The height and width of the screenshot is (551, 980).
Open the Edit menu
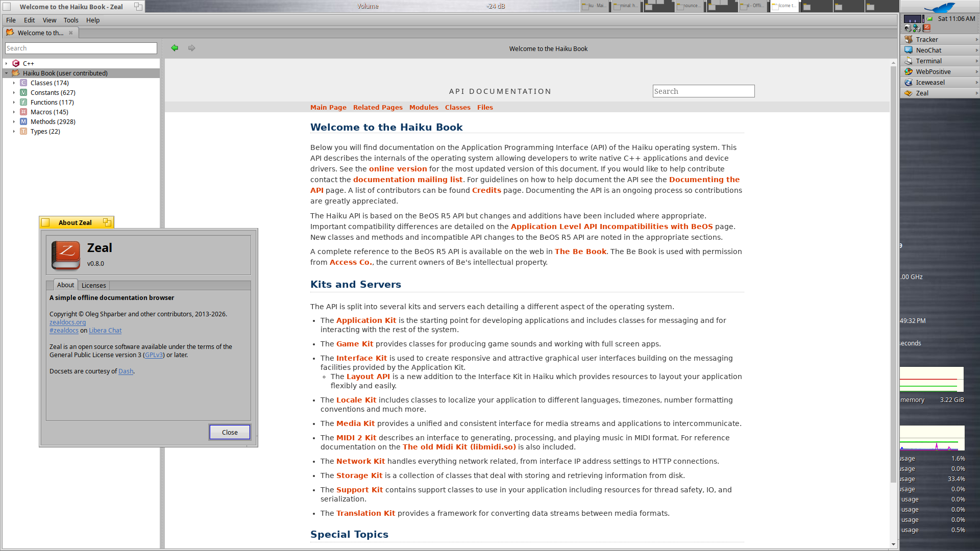click(x=30, y=20)
